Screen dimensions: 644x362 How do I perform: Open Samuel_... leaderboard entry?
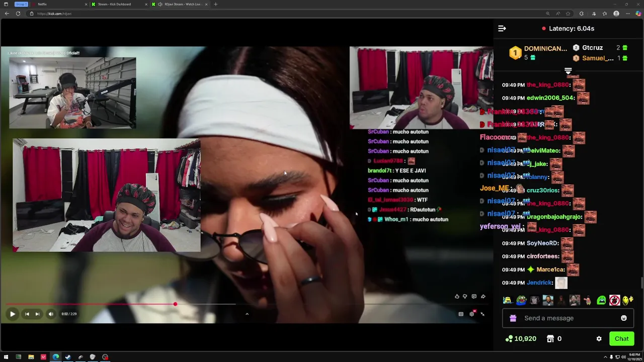tap(600, 58)
